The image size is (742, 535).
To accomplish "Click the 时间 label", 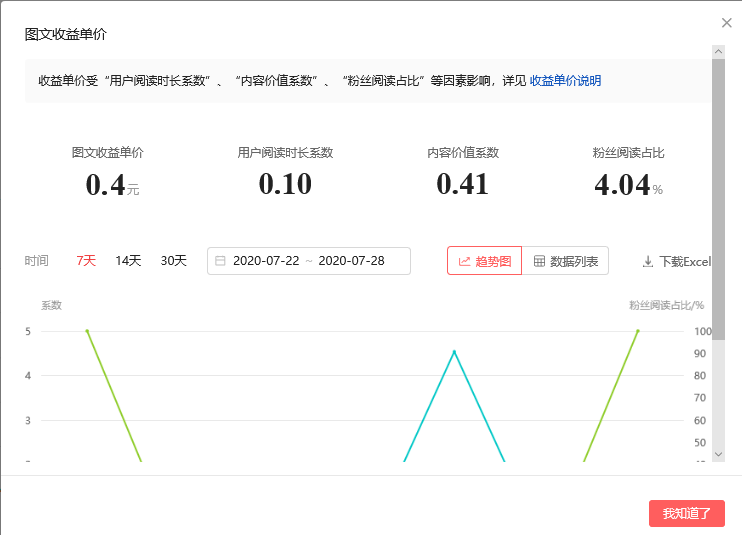I will click(36, 261).
